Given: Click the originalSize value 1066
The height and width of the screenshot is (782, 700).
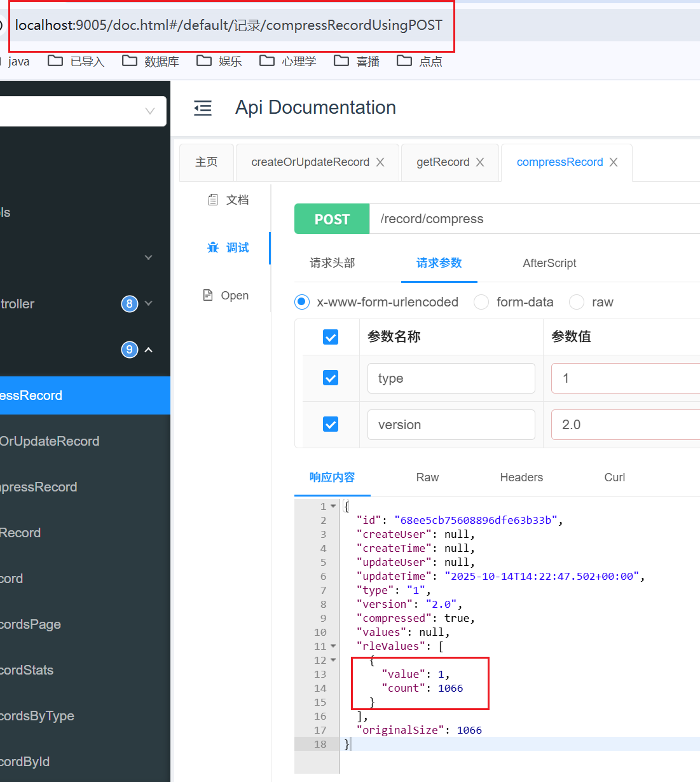Looking at the screenshot, I should [x=469, y=730].
